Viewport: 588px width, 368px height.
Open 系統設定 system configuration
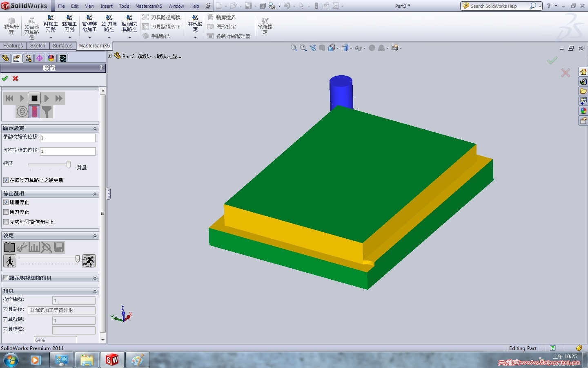[x=265, y=26]
